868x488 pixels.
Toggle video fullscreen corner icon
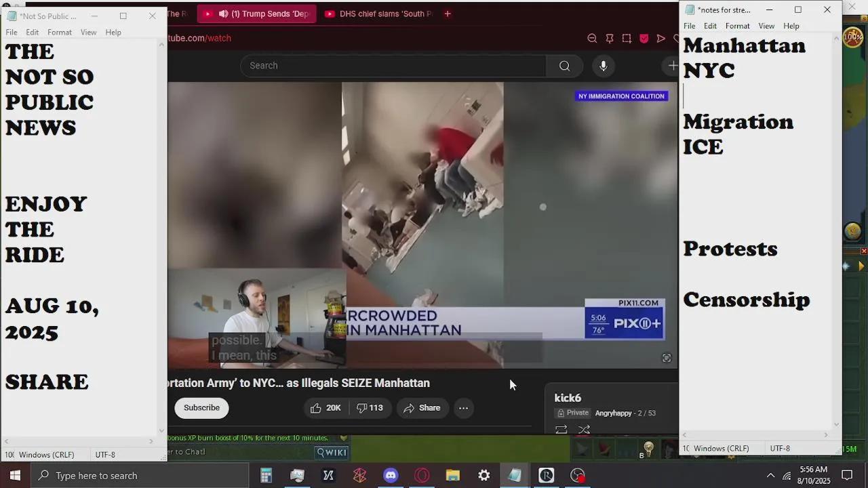point(667,358)
